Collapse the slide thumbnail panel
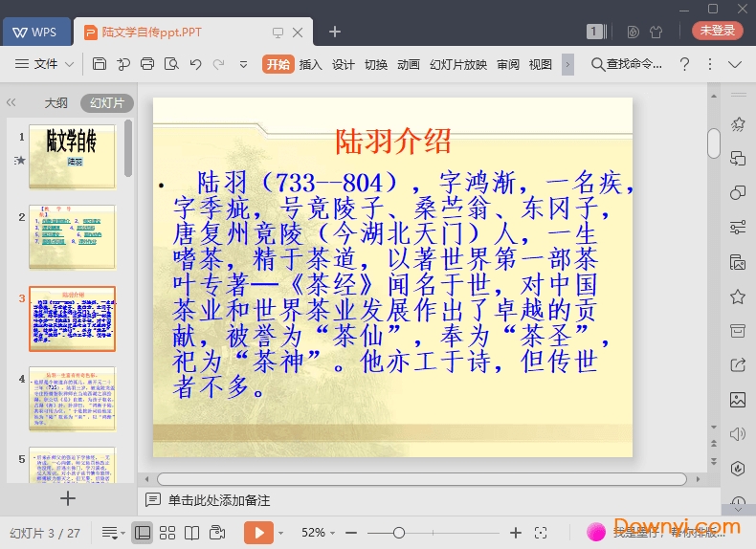This screenshot has height=549, width=756. [11, 102]
